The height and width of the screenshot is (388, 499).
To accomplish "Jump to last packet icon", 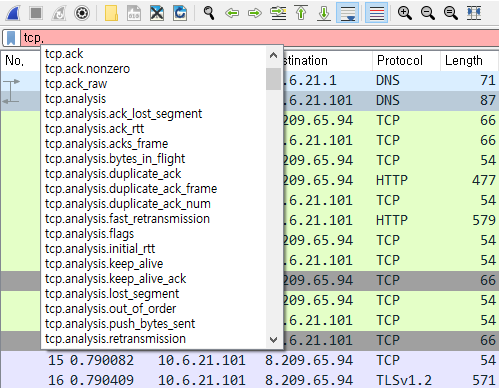I will (324, 13).
